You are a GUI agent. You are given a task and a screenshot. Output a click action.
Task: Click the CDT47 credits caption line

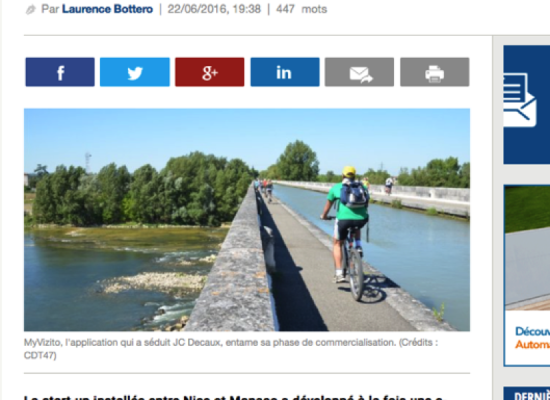click(x=40, y=355)
